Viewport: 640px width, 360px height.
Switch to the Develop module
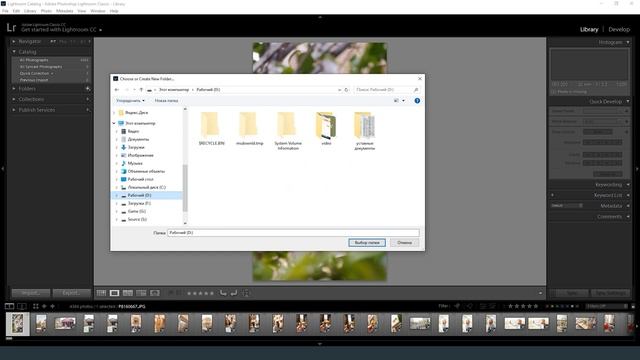[619, 29]
